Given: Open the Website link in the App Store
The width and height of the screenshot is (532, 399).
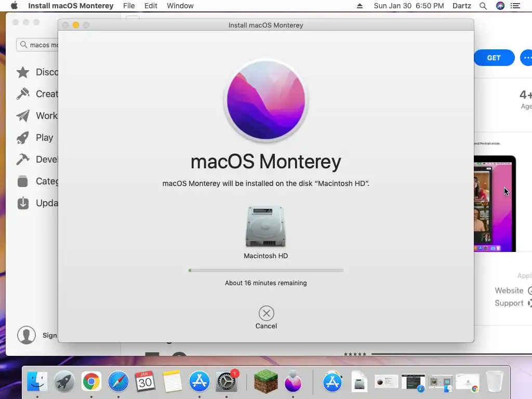Looking at the screenshot, I should (x=513, y=290).
